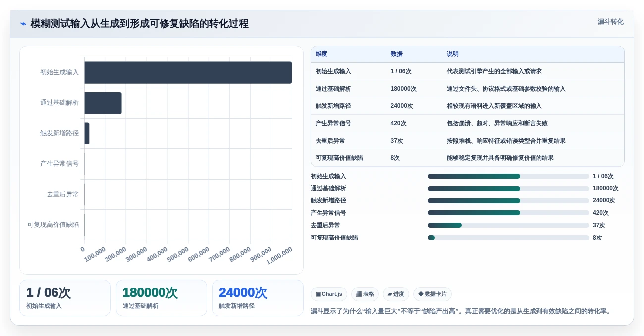Select table cell 初始生成输入
Image resolution: width=644 pixels, height=336 pixels.
pos(333,71)
